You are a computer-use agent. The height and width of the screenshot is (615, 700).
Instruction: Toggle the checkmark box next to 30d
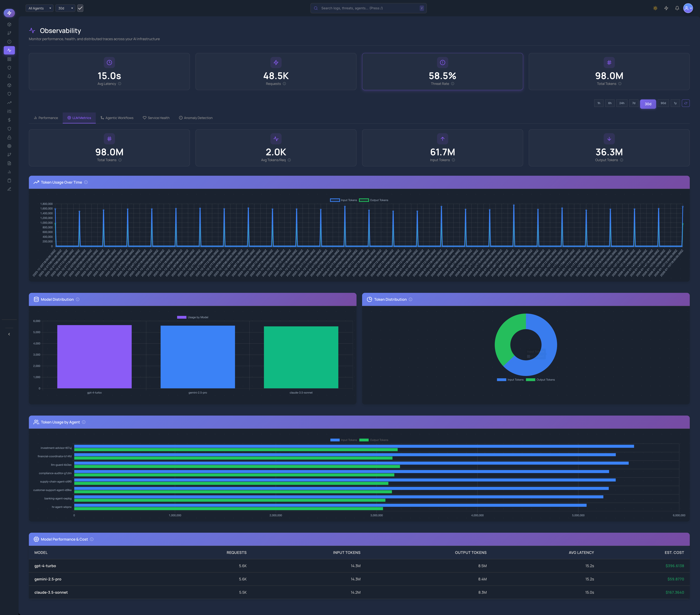click(80, 8)
